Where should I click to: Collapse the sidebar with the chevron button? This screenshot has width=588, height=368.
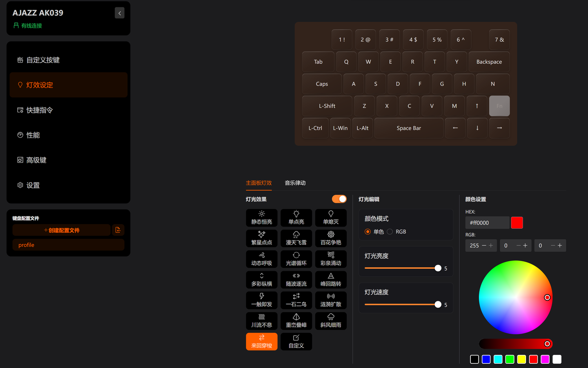point(120,13)
